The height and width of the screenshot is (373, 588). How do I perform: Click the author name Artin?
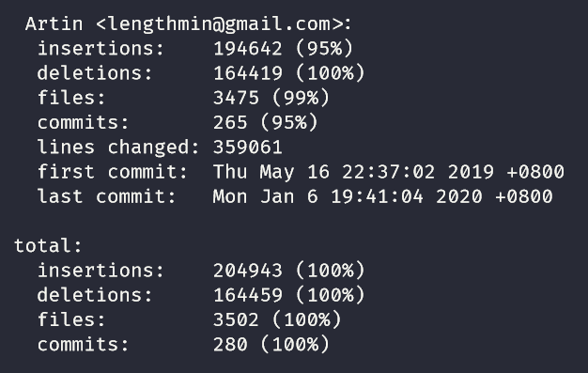54,24
